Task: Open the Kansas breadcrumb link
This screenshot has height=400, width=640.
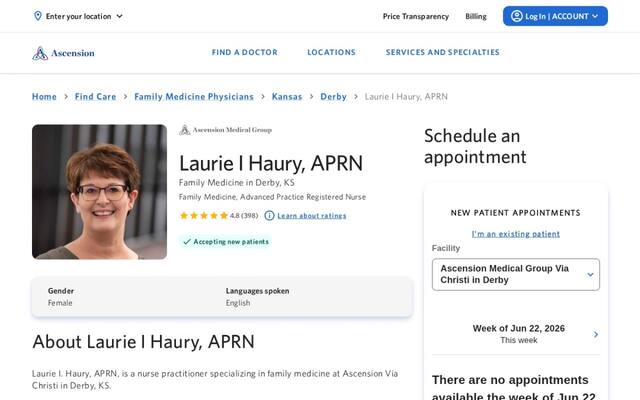Action: coord(287,97)
